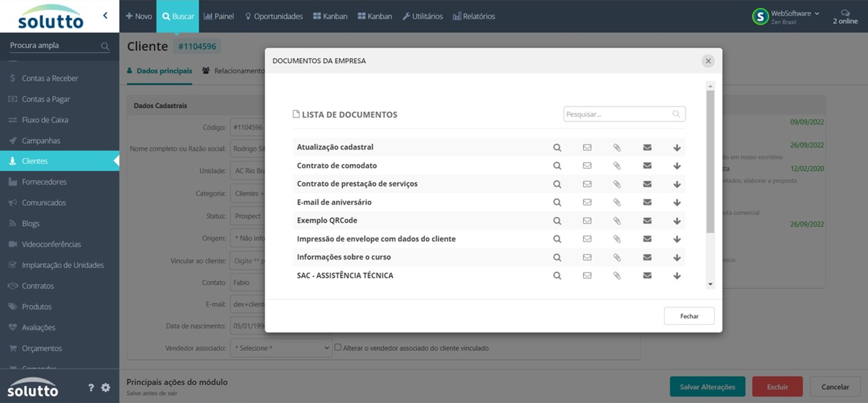868x403 pixels.
Task: Click solid envelope for Contrato de prestação de serviços
Action: click(647, 184)
